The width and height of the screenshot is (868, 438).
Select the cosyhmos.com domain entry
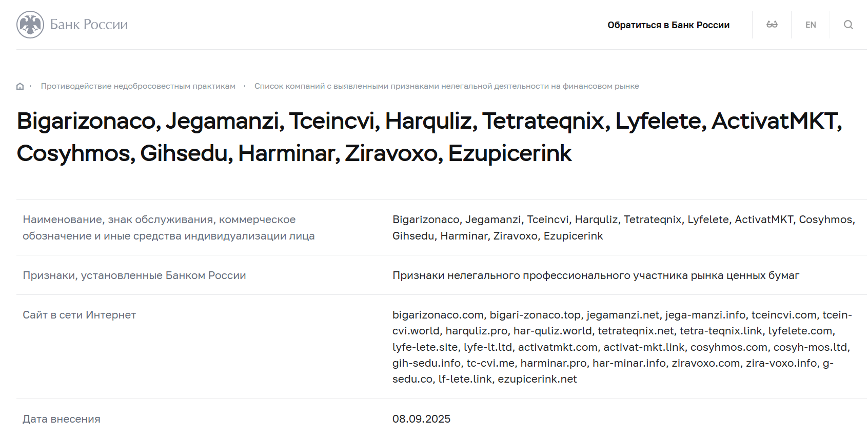click(x=727, y=347)
